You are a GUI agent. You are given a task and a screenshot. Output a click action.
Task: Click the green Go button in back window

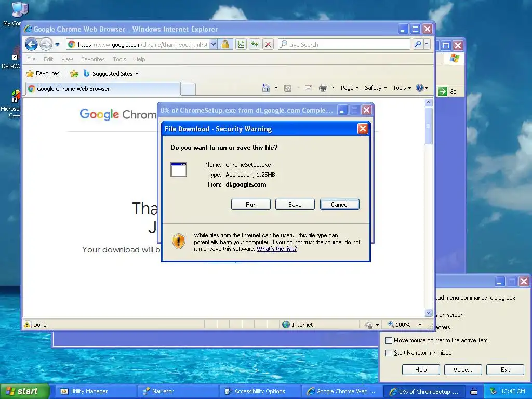click(x=447, y=91)
